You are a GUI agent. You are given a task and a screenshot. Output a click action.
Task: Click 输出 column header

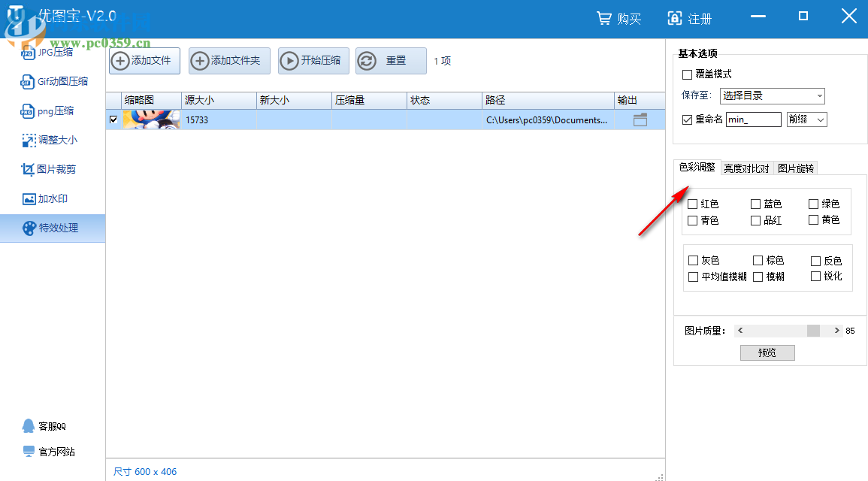(640, 100)
